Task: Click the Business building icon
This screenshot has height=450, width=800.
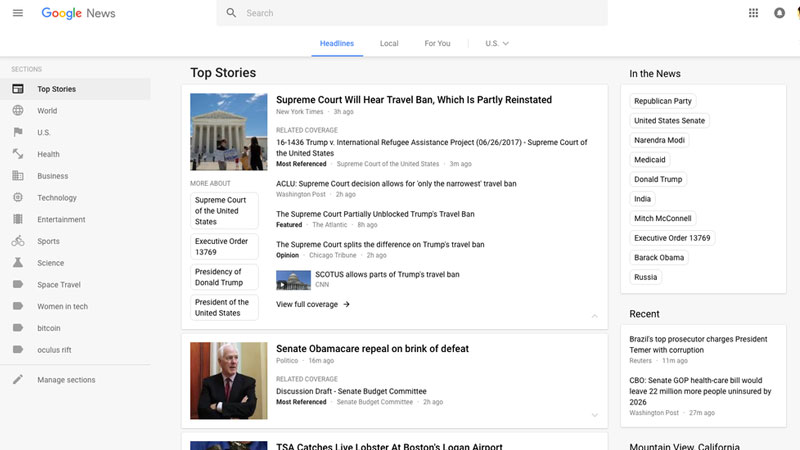Action: [18, 176]
